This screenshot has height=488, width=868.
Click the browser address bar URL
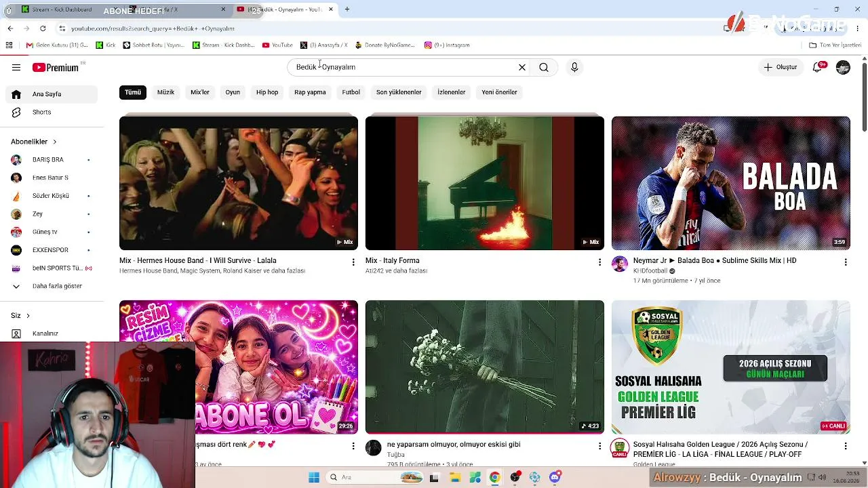coord(153,28)
